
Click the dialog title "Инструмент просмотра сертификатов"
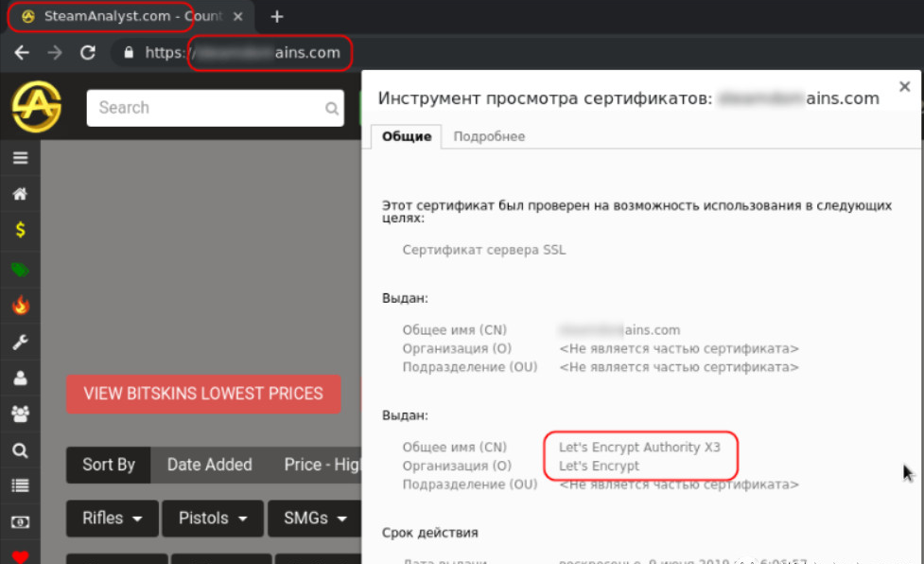click(545, 98)
